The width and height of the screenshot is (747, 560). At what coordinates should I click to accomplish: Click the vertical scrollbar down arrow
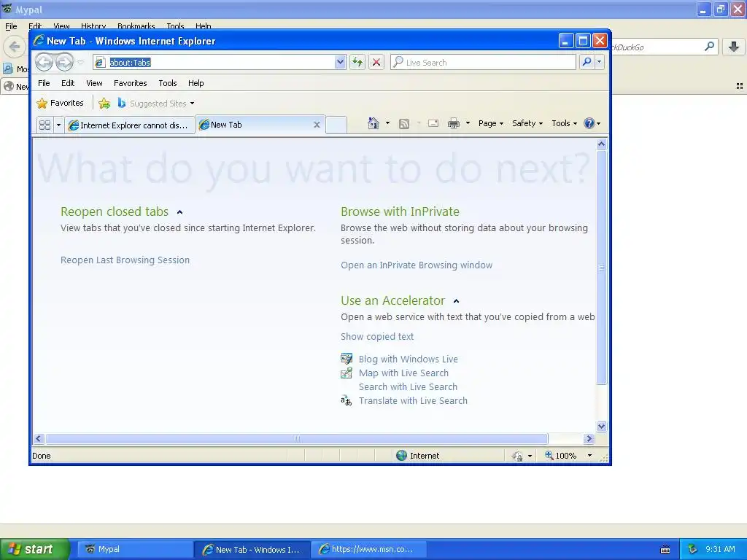601,426
